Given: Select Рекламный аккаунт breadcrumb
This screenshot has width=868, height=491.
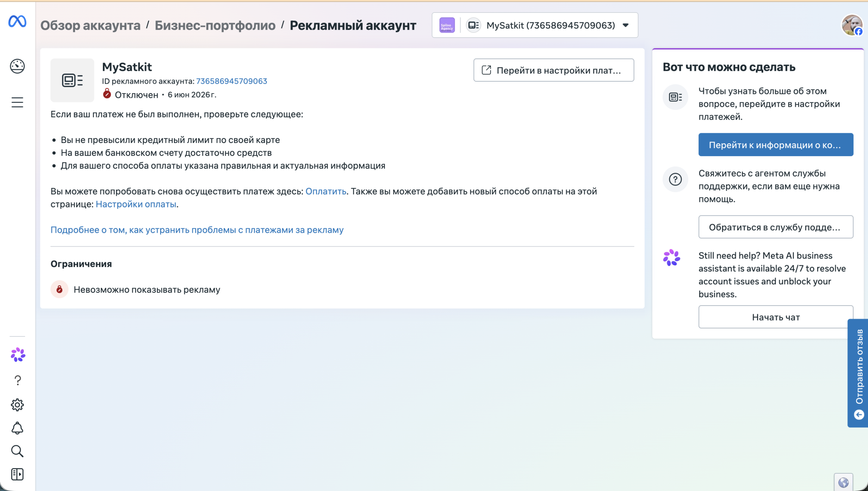Looking at the screenshot, I should point(353,25).
